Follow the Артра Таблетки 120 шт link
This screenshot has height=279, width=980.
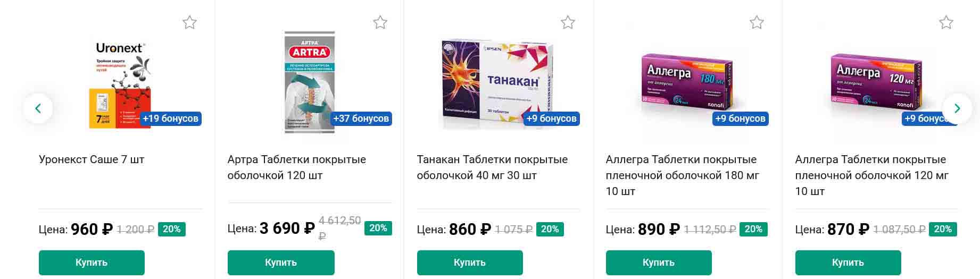[296, 167]
